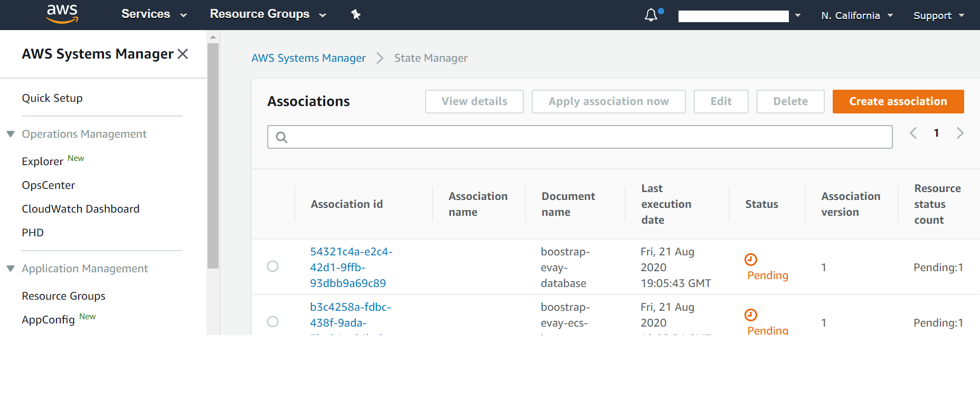Click the sidebar scrollbar thumb
Image resolution: width=980 pixels, height=411 pixels.
coord(213,156)
